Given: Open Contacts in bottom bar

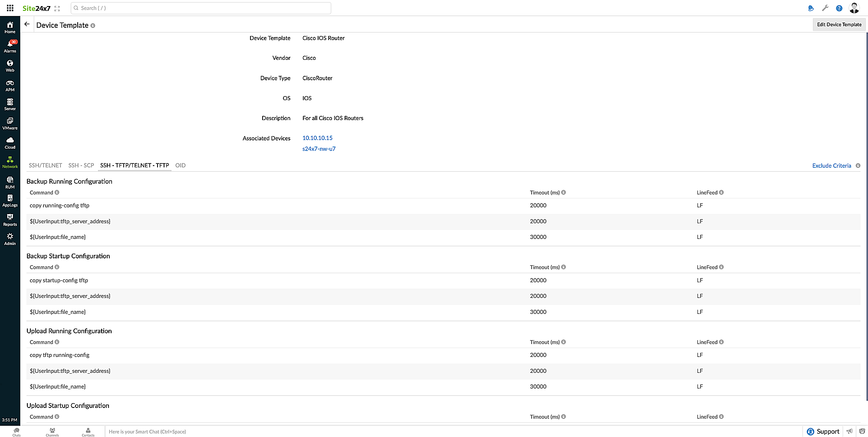Looking at the screenshot, I should point(88,432).
